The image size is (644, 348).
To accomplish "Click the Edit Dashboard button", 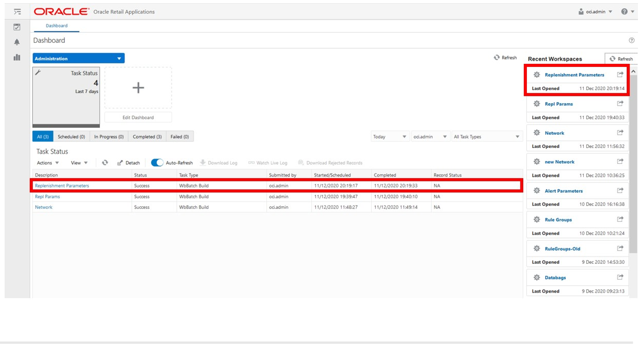I will pyautogui.click(x=138, y=117).
